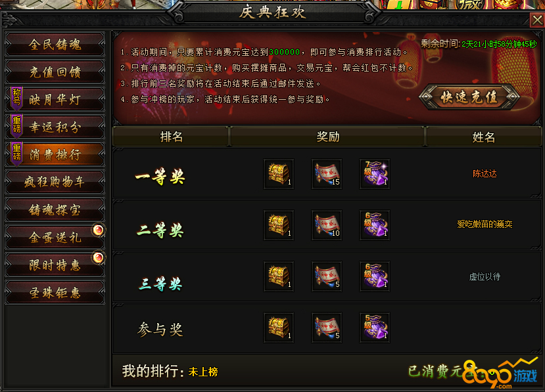Select the 限时特惠 sidebar tab

[x=55, y=265]
